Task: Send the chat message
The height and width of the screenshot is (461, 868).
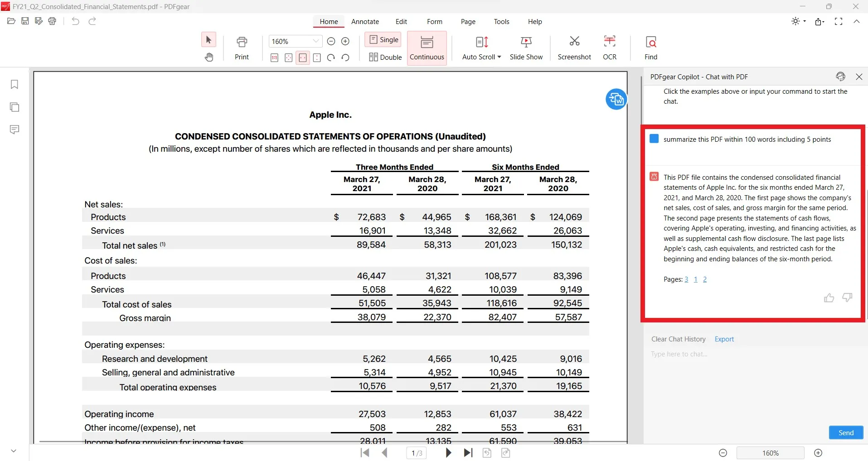Action: click(846, 432)
